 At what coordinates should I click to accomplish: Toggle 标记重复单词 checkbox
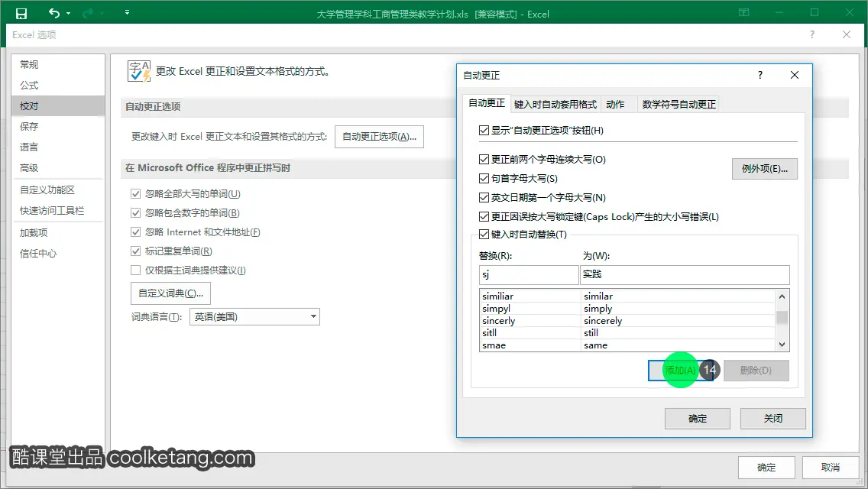136,251
